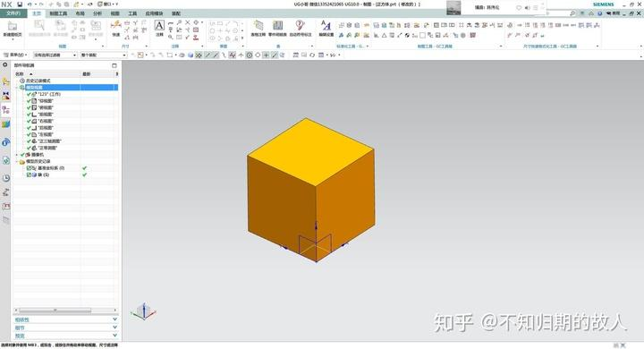Click the large A 注释 note tool
Screen dimensions: 644x349
(x=159, y=28)
